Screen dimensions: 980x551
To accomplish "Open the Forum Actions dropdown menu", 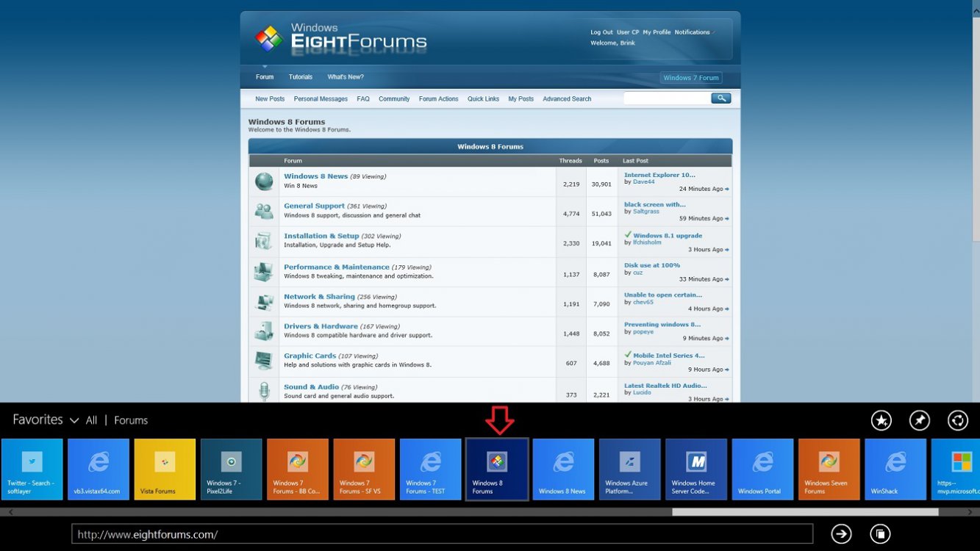I will point(438,99).
